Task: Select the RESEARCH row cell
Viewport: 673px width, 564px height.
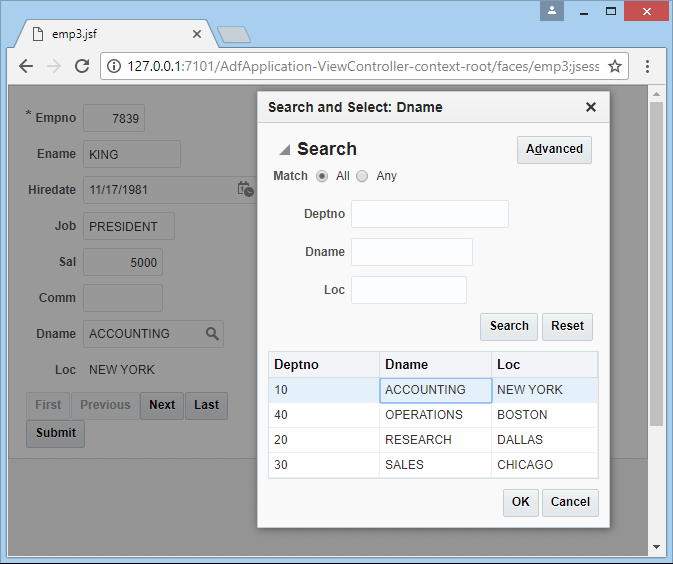Action: click(435, 440)
